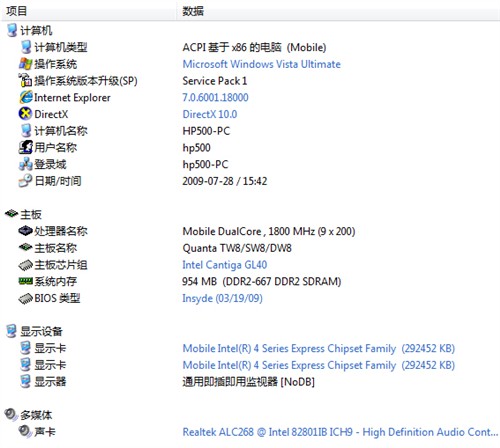Open the Intel Cantiga GL40 link
This screenshot has width=500, height=448.
224,265
